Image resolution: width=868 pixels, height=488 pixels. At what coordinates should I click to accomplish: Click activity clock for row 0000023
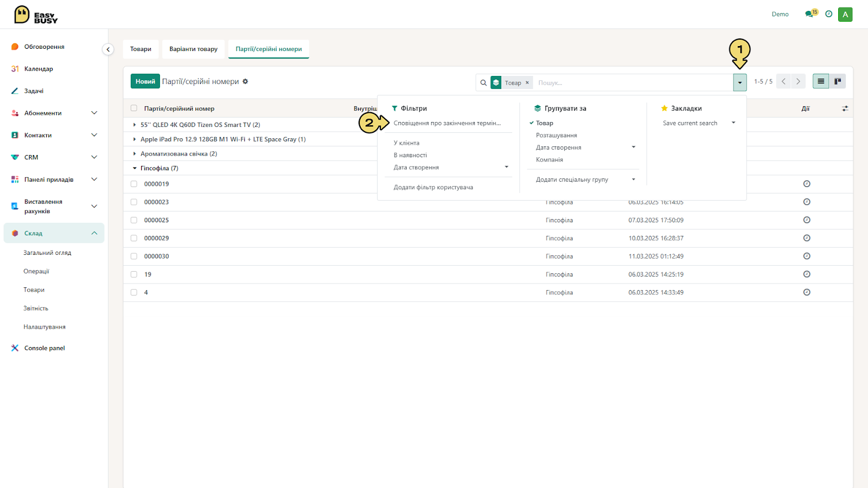point(807,202)
